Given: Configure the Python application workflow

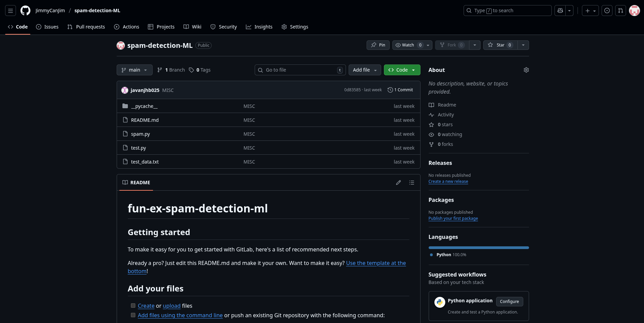Looking at the screenshot, I should coord(509,301).
